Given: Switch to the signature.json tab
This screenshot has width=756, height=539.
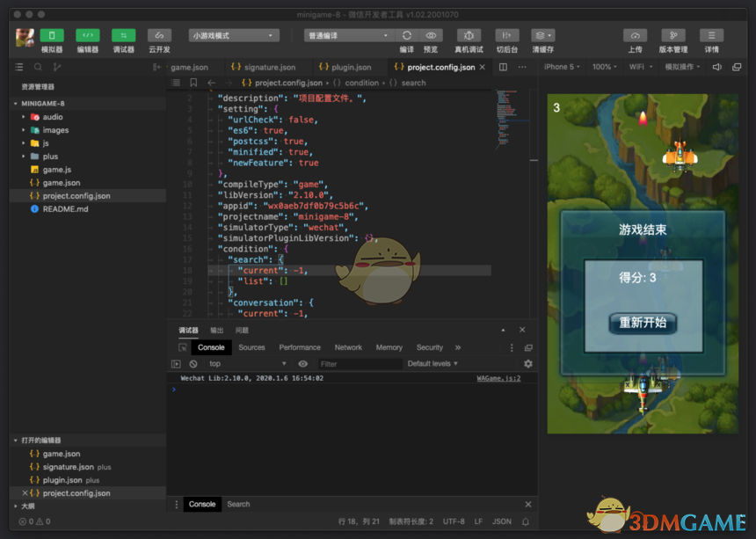Looking at the screenshot, I should [x=263, y=68].
